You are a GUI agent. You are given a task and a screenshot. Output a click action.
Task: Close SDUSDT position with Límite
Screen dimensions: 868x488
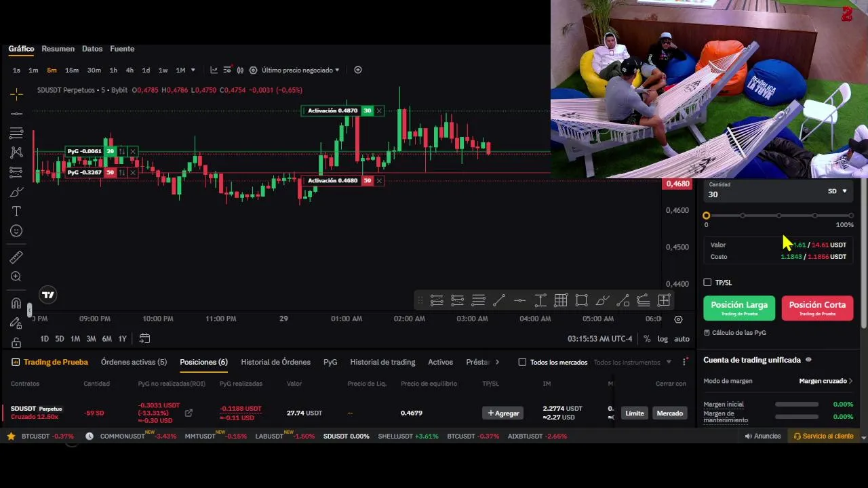point(635,413)
